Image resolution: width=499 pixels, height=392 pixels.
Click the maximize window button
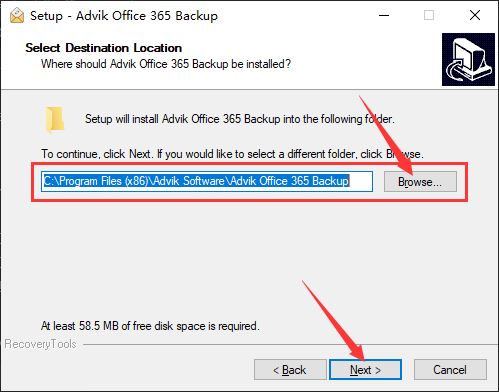[429, 15]
